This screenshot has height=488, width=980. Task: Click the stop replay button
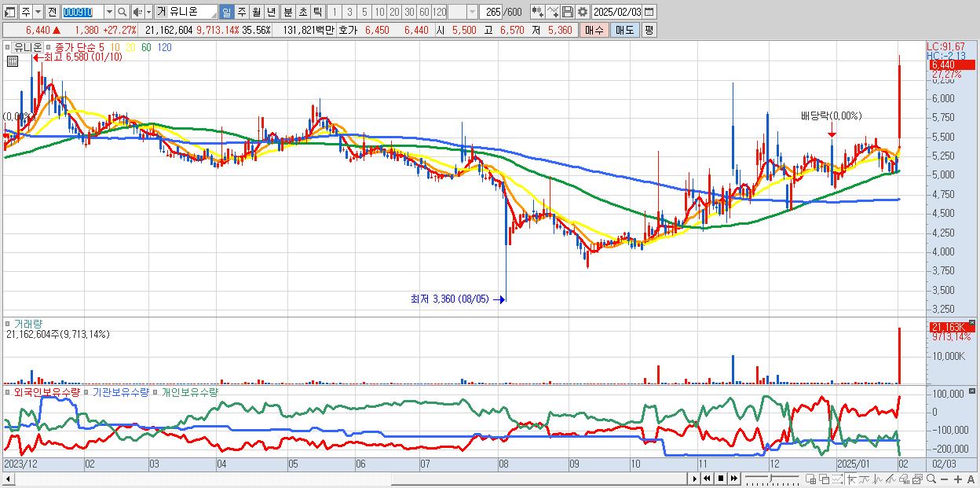(720, 479)
